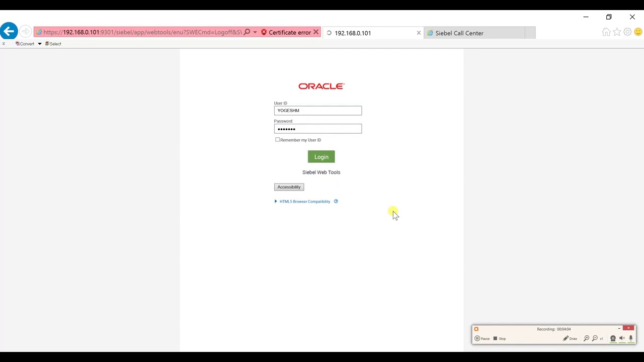Click the Accessibility button
644x362 pixels.
click(x=289, y=187)
